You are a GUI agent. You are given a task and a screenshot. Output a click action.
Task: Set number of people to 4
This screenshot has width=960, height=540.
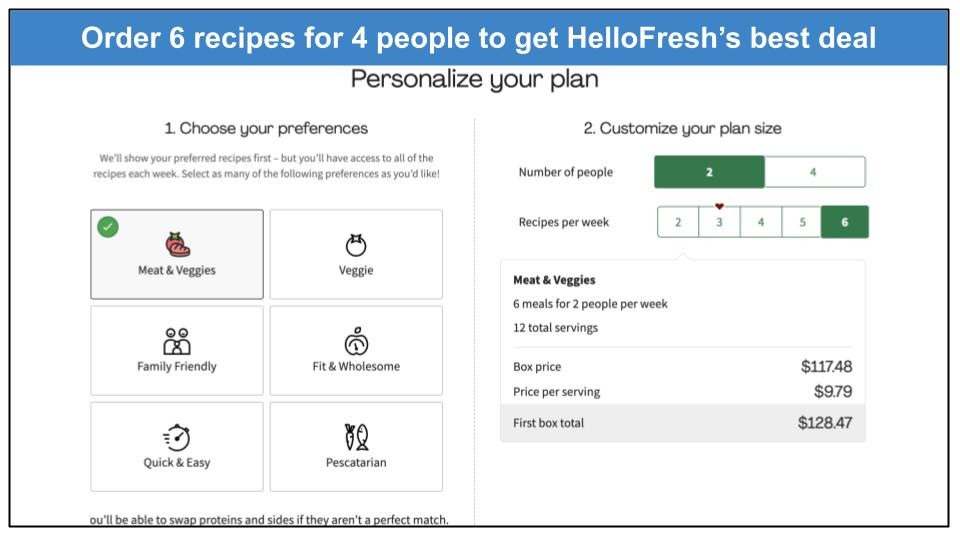(x=815, y=172)
